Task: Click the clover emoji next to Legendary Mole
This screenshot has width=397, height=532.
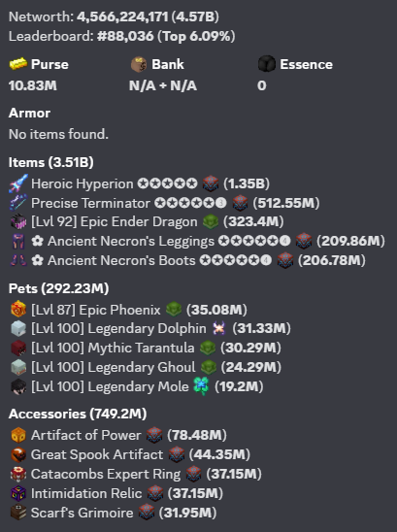Action: point(202,386)
